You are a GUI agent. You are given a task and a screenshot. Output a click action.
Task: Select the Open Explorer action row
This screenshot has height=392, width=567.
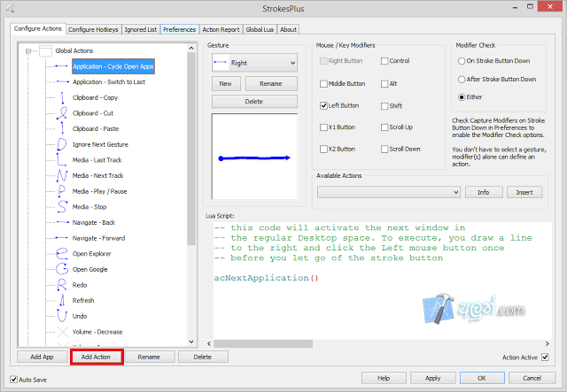[92, 254]
